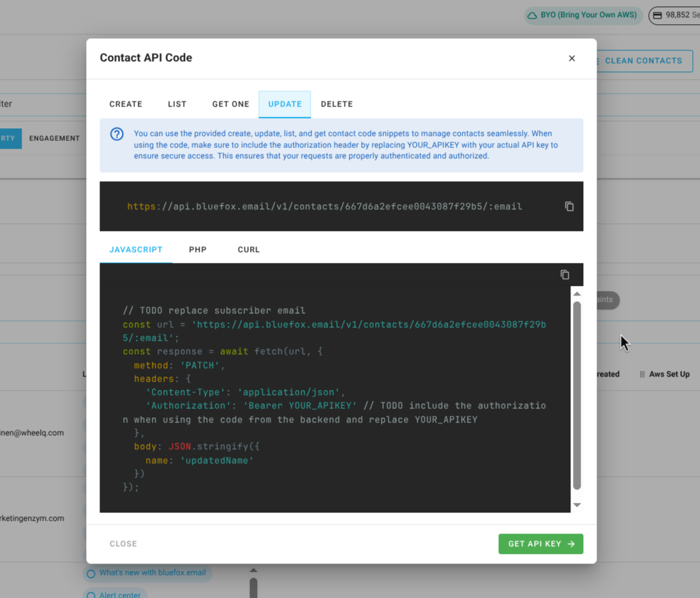Click the code panel scrollbar thumb
Screen dimensions: 700x598
(x=577, y=396)
